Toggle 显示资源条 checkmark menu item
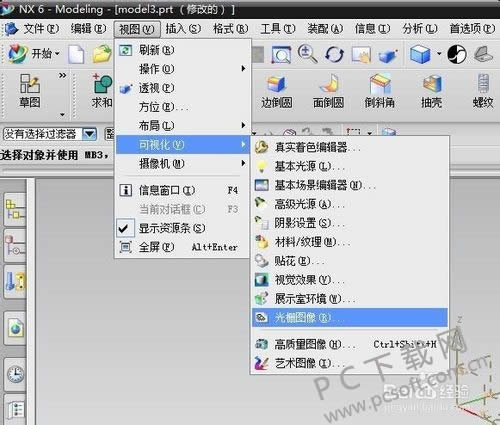 (x=182, y=228)
